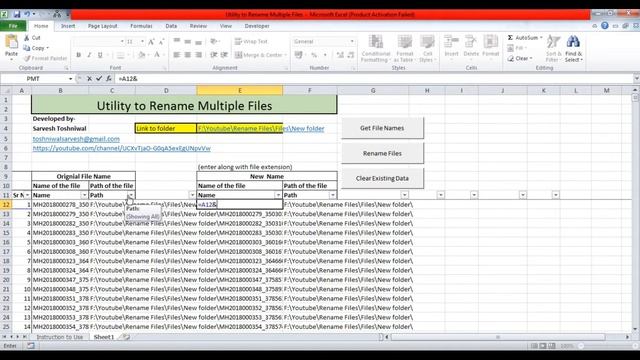Open Format as Table gallery
Screen dimensions: 640x360
405,49
